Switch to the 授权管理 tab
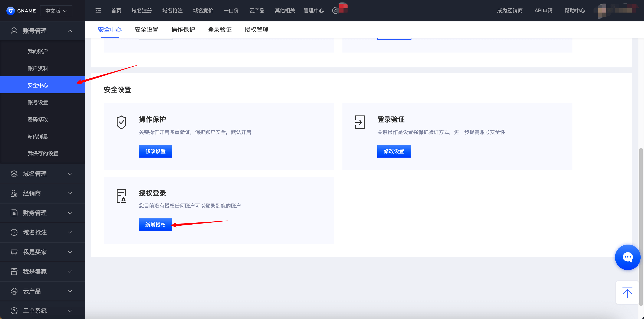Image resolution: width=644 pixels, height=319 pixels. [256, 29]
